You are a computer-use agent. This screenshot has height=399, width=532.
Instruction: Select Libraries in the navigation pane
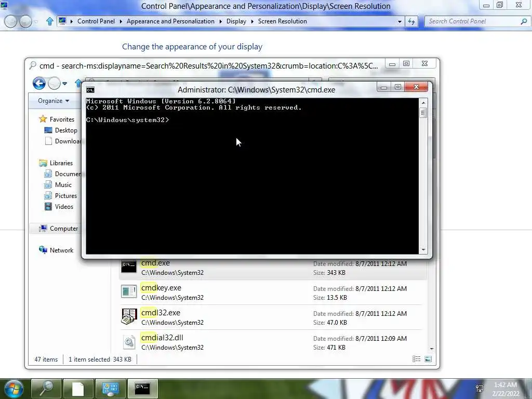[x=61, y=163]
